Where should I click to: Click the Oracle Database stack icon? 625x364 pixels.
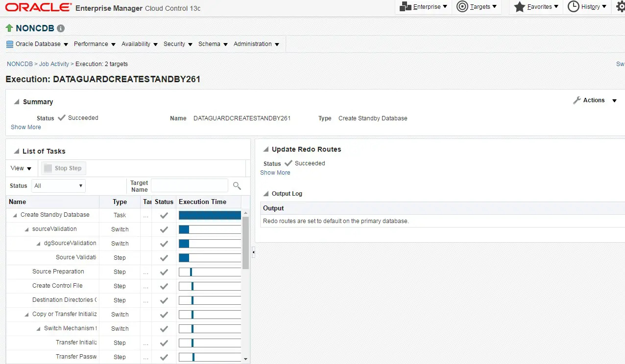(x=10, y=44)
